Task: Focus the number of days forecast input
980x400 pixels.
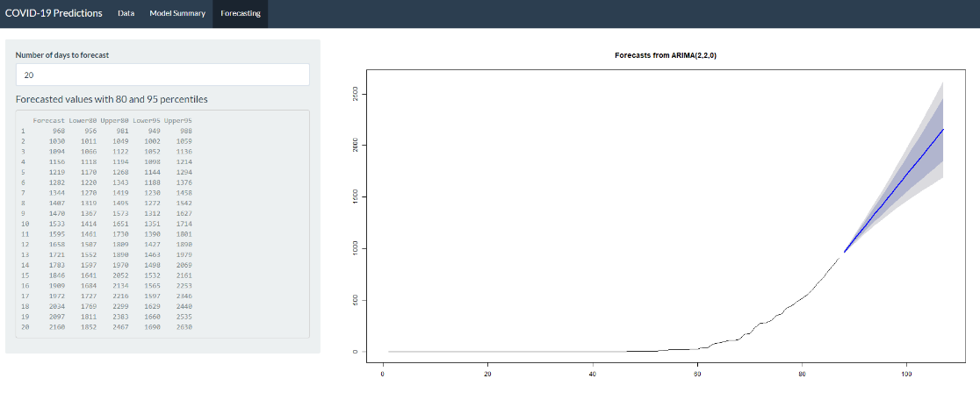Action: click(x=162, y=75)
